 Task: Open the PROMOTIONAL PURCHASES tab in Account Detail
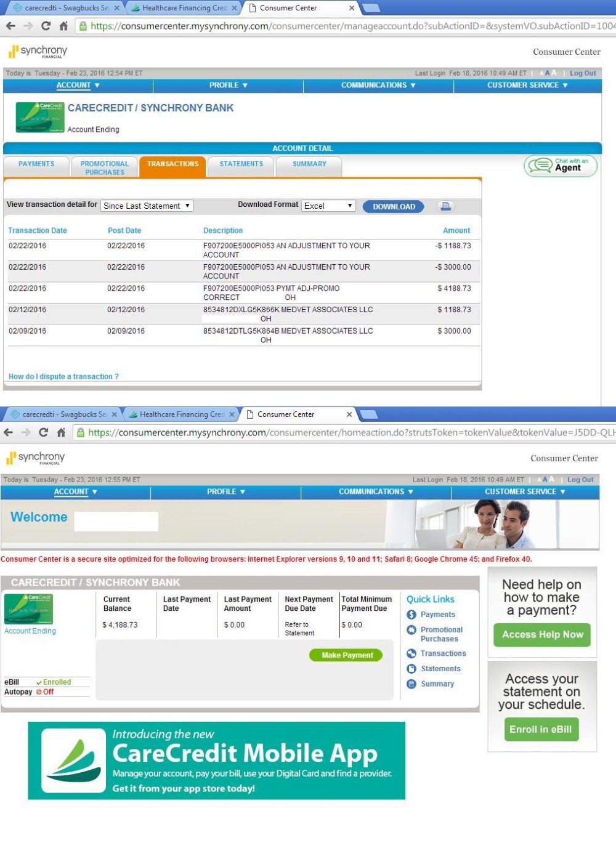click(105, 168)
